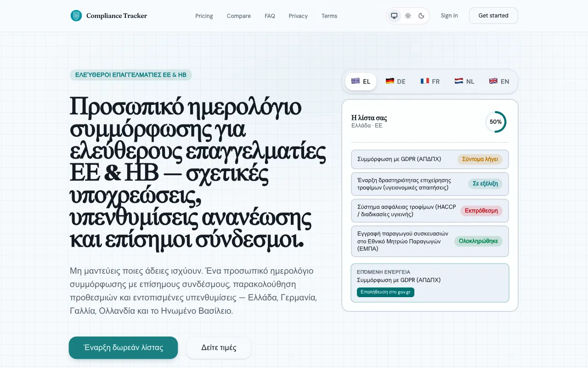Image resolution: width=588 pixels, height=368 pixels.
Task: Select the FR French language tab
Action: 430,81
